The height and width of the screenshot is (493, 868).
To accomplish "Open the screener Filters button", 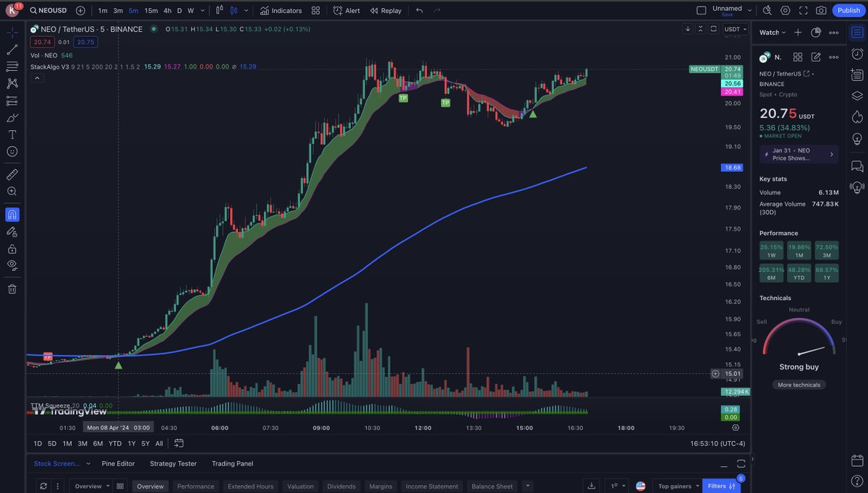I will [721, 486].
